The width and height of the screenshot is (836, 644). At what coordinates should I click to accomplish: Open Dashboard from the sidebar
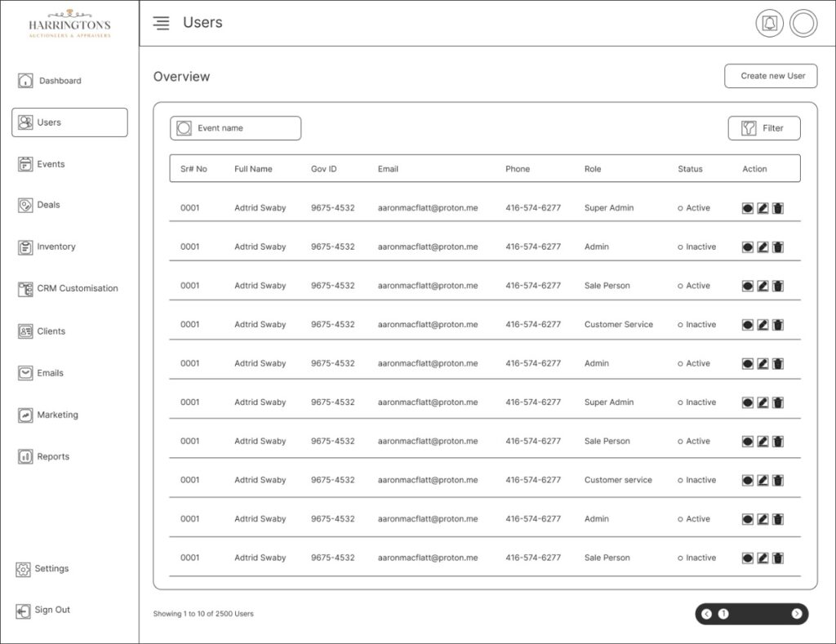click(60, 81)
